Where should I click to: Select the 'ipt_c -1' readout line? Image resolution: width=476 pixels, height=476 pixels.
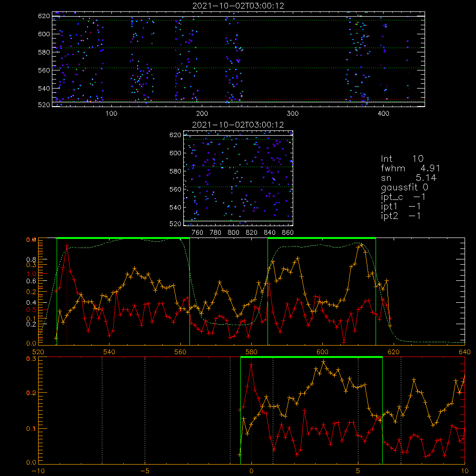(x=403, y=197)
